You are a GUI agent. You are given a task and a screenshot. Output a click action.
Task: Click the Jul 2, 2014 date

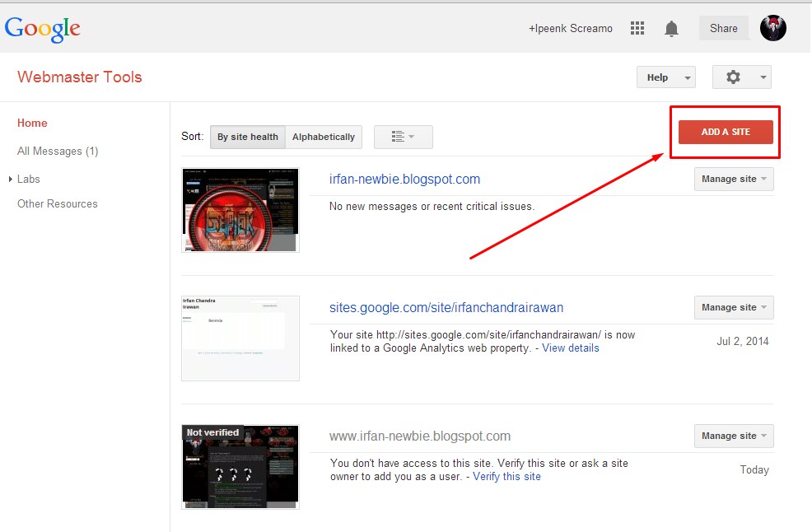(x=742, y=342)
